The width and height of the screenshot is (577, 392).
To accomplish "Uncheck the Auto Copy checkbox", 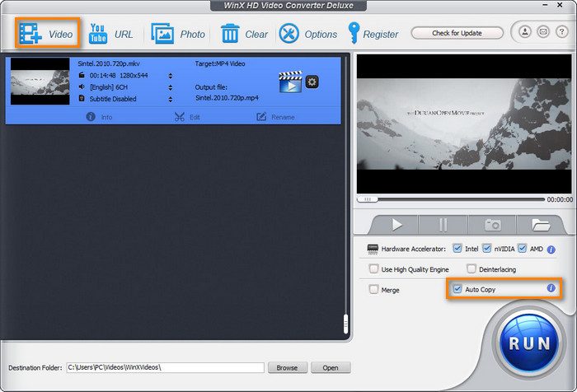I will pos(457,289).
